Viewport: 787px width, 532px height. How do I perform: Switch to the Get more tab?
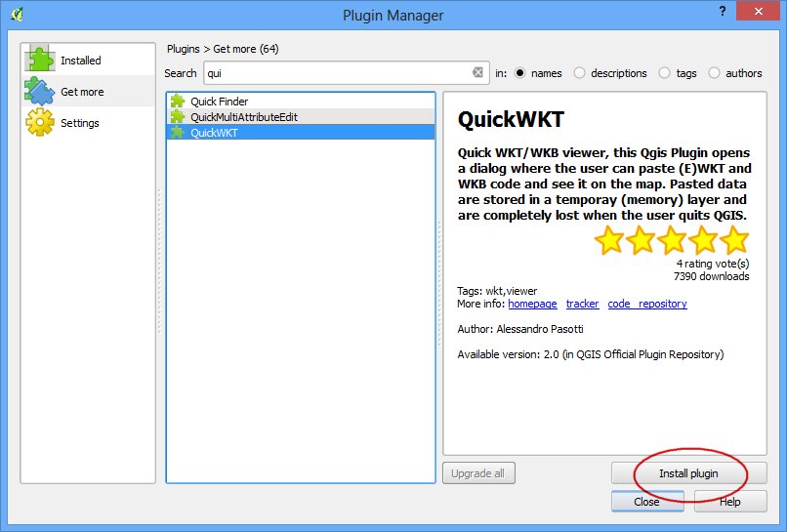click(88, 92)
